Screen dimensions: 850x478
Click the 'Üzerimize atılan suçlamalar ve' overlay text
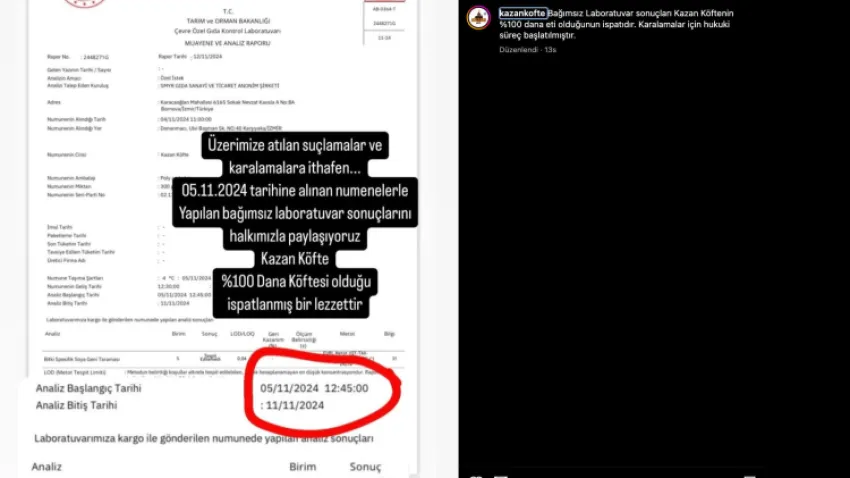click(295, 145)
